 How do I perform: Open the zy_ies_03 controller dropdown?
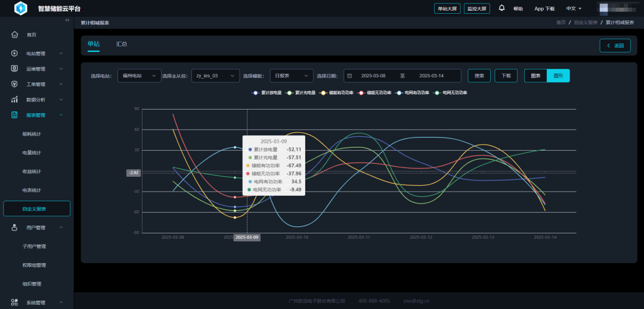click(216, 76)
